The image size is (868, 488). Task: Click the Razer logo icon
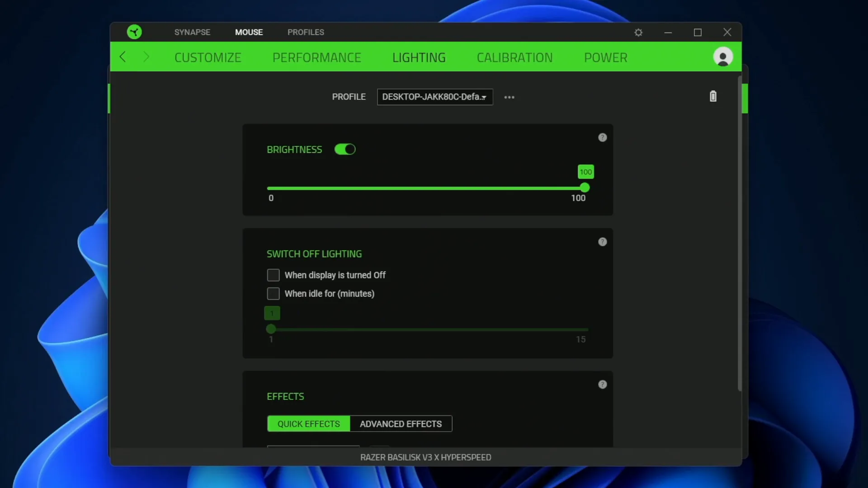click(134, 32)
